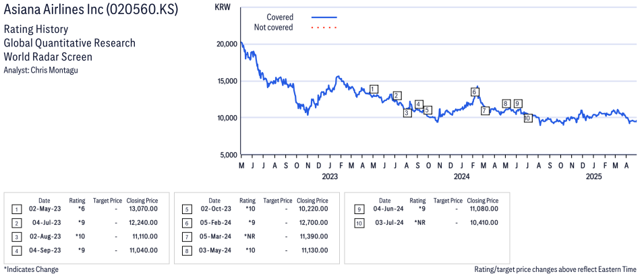Click the numbered box 9 in the table
This screenshot has height=274, width=644.
[358, 209]
